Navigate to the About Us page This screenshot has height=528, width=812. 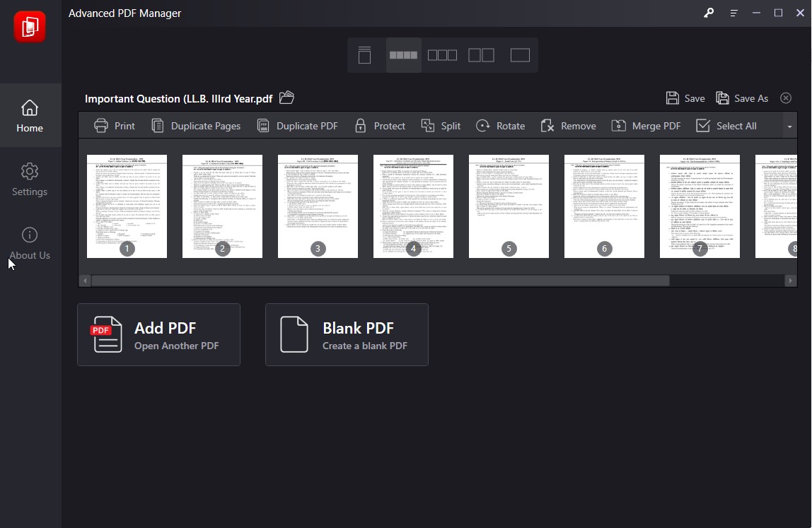pos(30,243)
